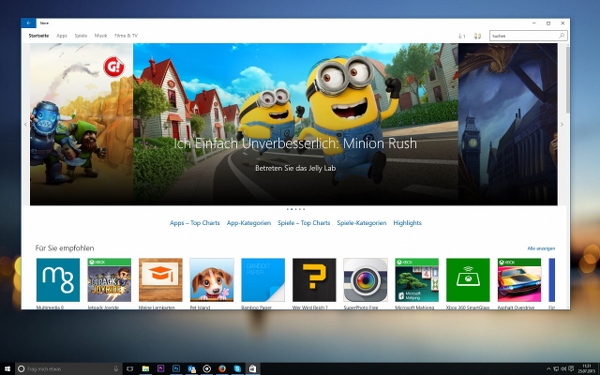The width and height of the screenshot is (600, 375).
Task: Open the Xbox 360 SmartGlass tile
Action: [x=468, y=280]
